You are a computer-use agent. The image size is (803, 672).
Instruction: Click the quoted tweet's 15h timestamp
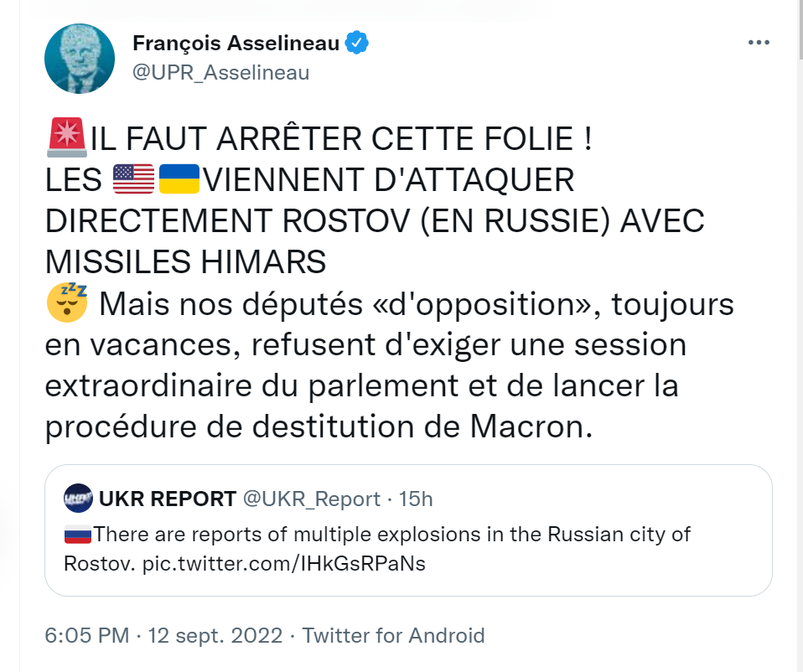416,499
